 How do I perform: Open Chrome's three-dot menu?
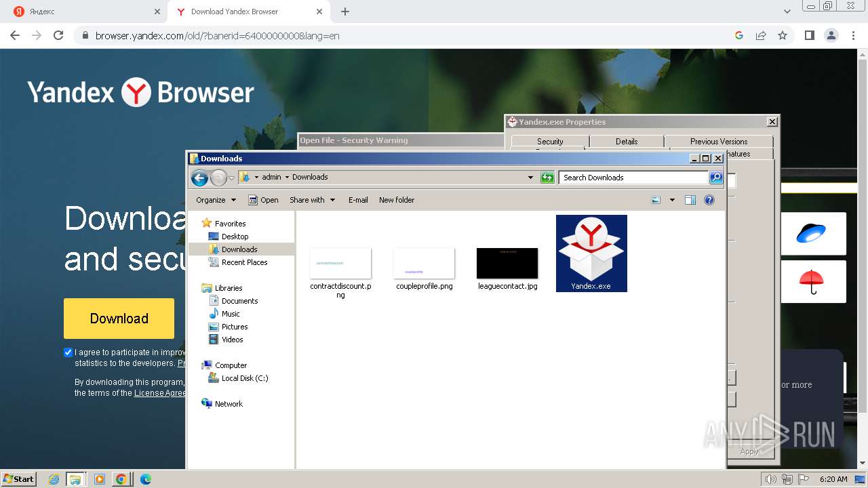[853, 35]
